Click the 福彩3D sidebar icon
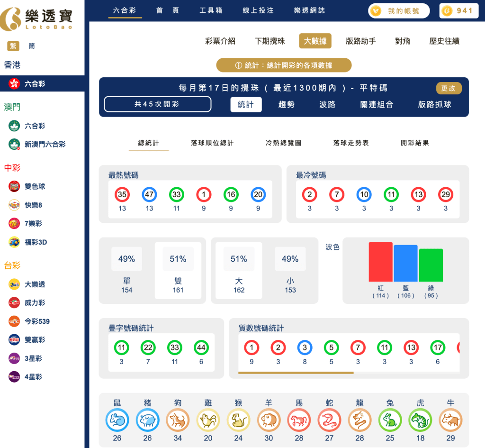The width and height of the screenshot is (485, 448). point(14,242)
